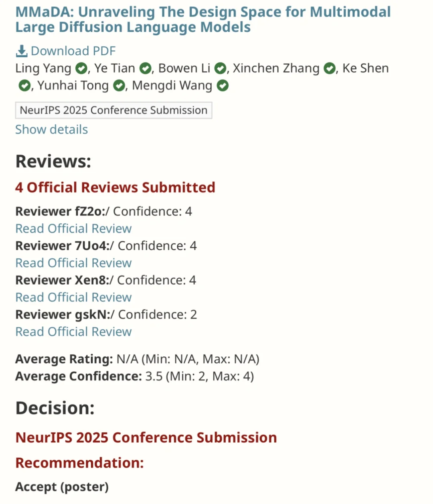Click the Accept (poster) recommendation text
The height and width of the screenshot is (504, 433).
[x=62, y=487]
